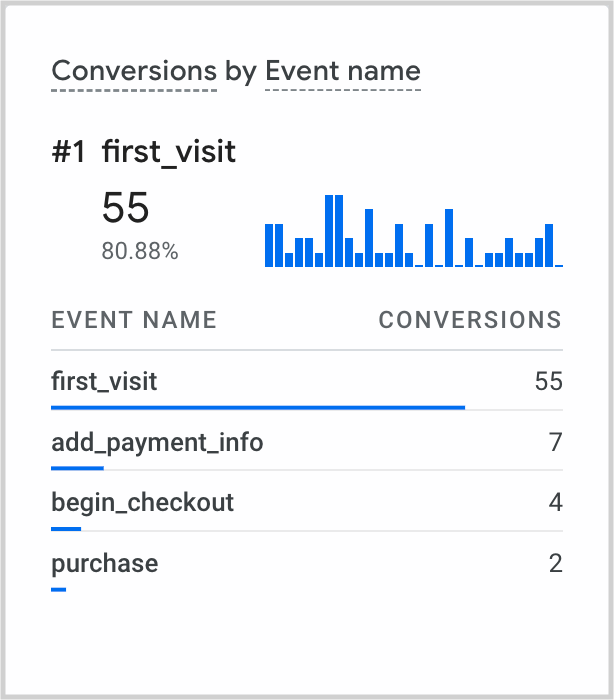Click the first_visit proportion bar
Screen dimensions: 614x700
(x=258, y=408)
